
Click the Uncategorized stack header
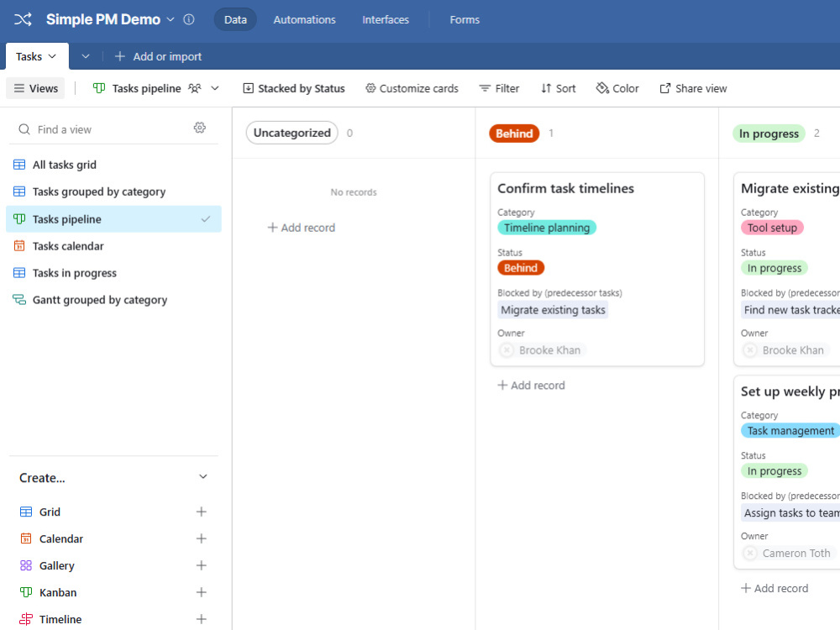[x=292, y=133]
